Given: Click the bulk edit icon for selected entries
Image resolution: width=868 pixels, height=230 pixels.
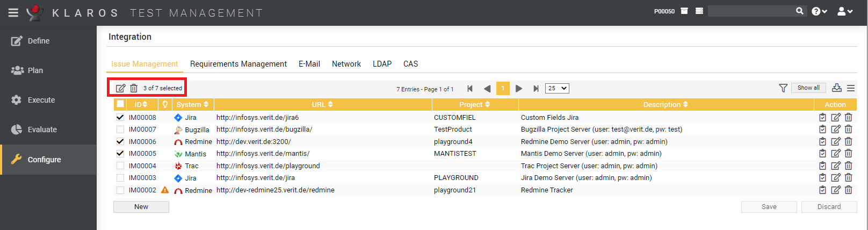Looking at the screenshot, I should (x=120, y=88).
